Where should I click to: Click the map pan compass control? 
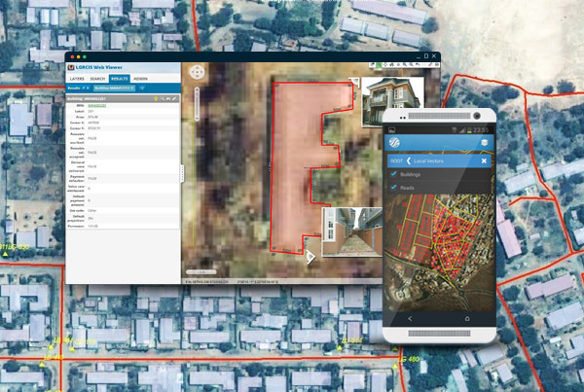click(197, 72)
